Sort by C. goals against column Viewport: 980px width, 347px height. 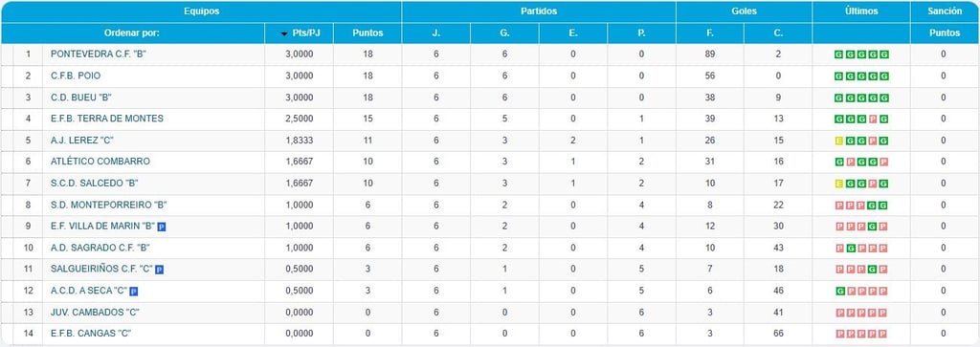point(778,33)
